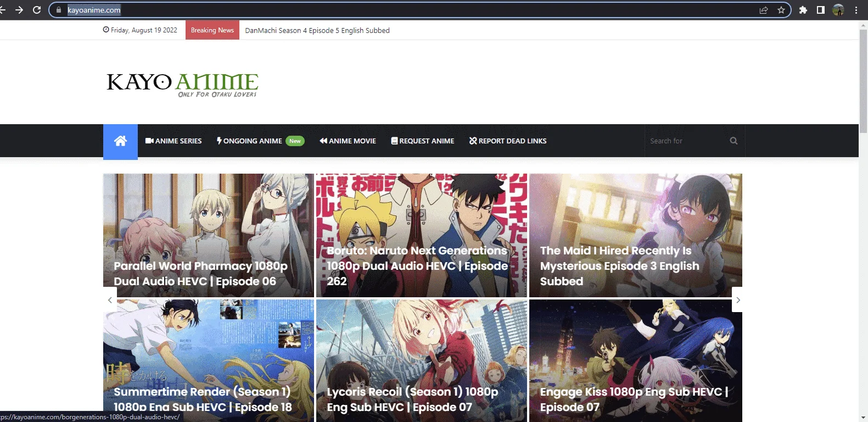The image size is (868, 422).
Task: Click the search magnifier icon
Action: point(733,141)
